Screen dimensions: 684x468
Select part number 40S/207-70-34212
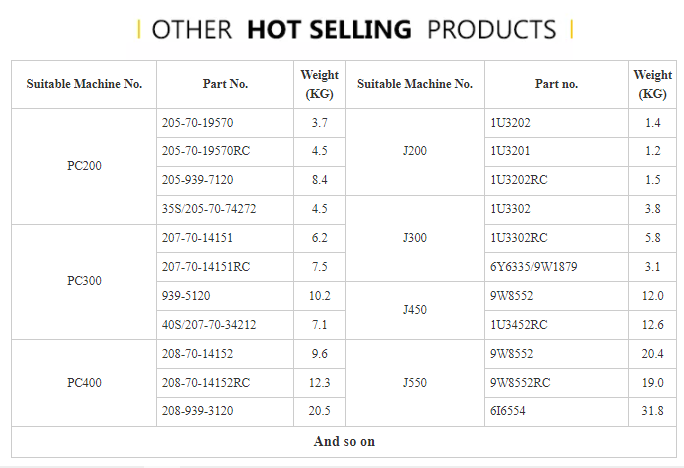coord(209,325)
